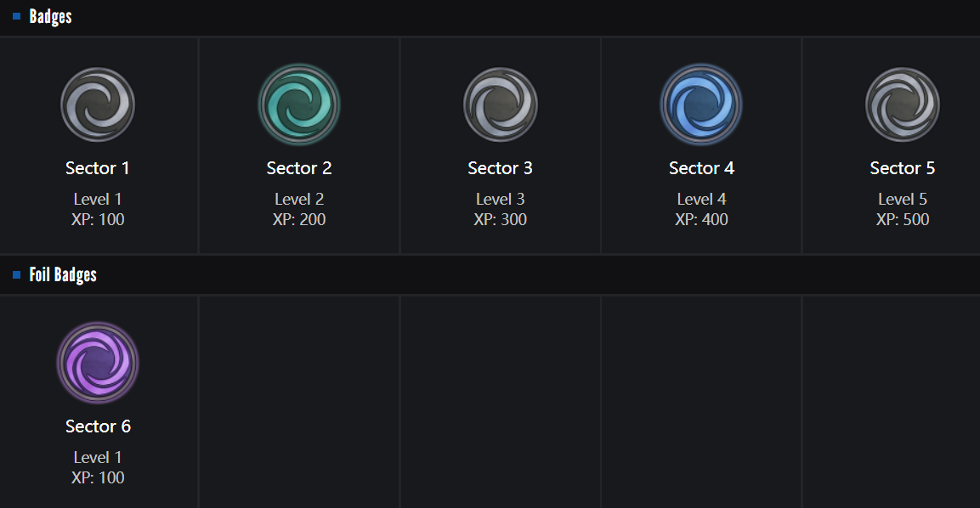Screen dimensions: 980x508
Task: Open the Sector 5 title link
Action: (x=903, y=168)
